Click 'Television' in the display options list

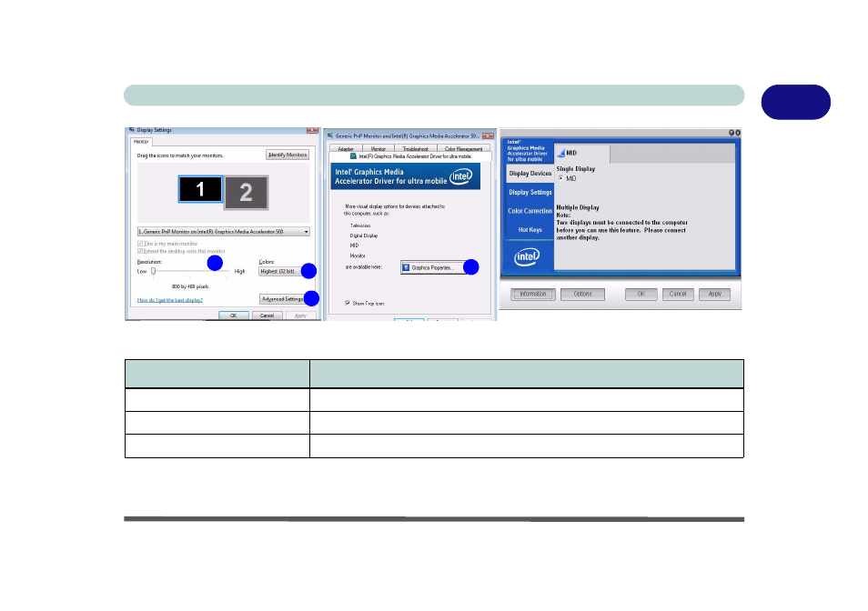360,225
